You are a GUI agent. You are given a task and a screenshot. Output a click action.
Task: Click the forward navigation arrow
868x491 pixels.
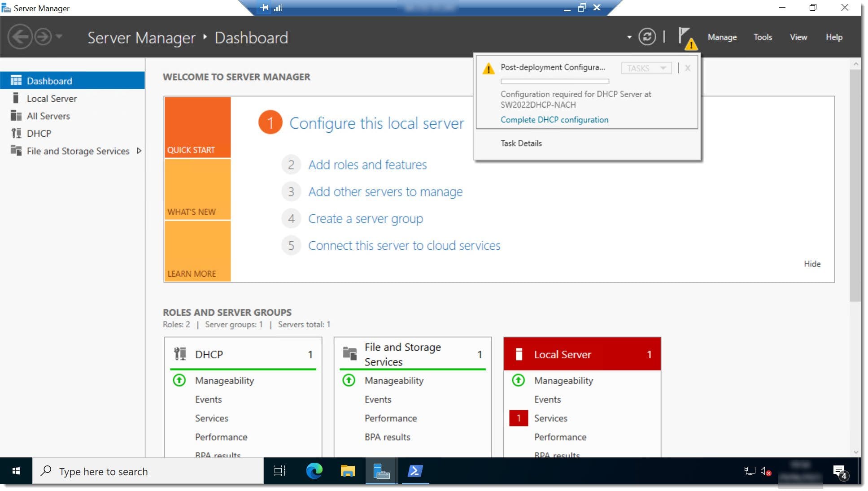pos(43,37)
